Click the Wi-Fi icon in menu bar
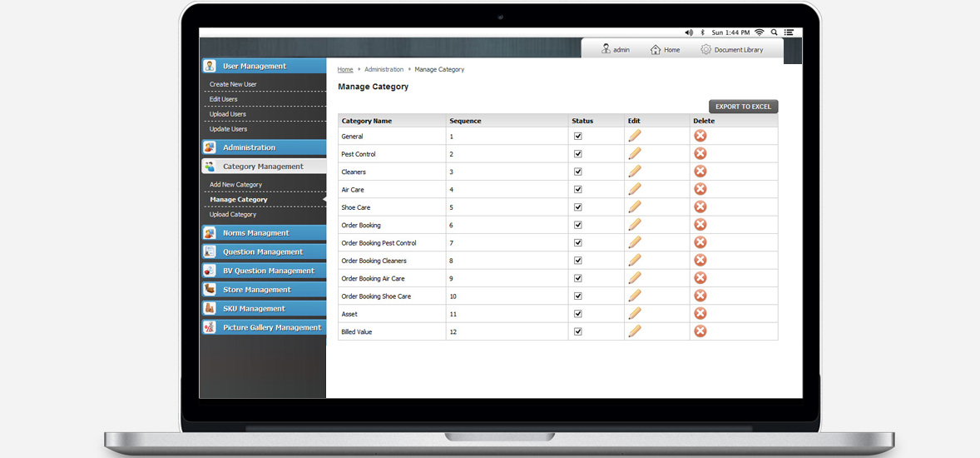 pyautogui.click(x=760, y=32)
